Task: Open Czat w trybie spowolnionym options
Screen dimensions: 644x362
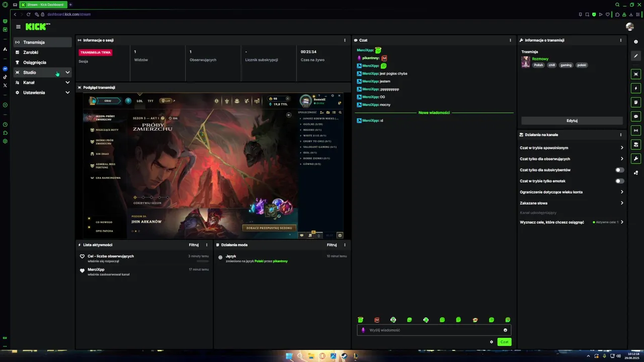Action: 572,148
